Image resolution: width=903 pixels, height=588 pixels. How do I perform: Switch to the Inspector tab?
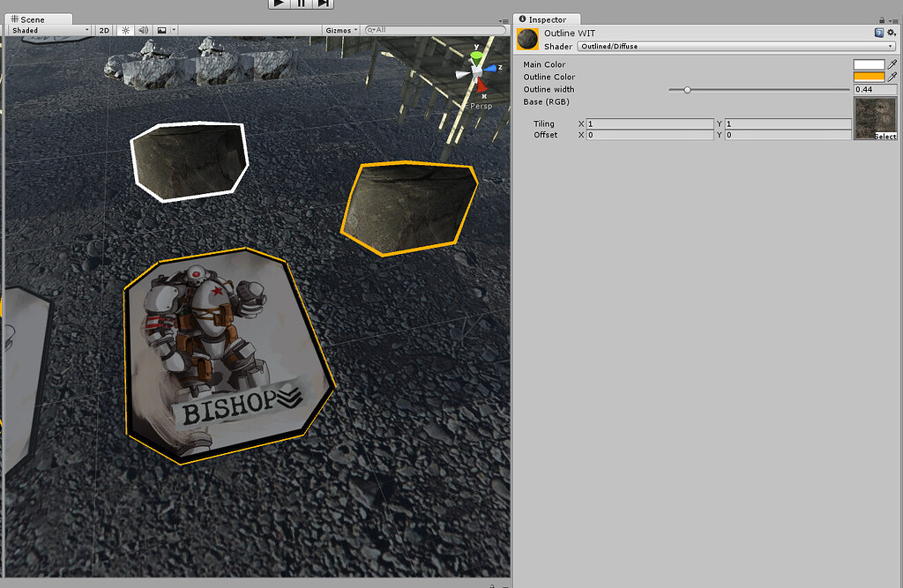click(547, 19)
